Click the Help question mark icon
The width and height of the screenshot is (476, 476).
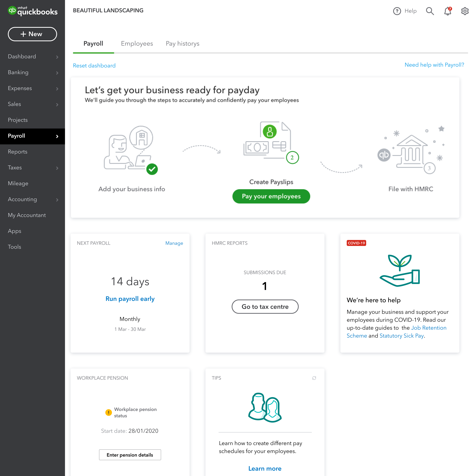397,11
